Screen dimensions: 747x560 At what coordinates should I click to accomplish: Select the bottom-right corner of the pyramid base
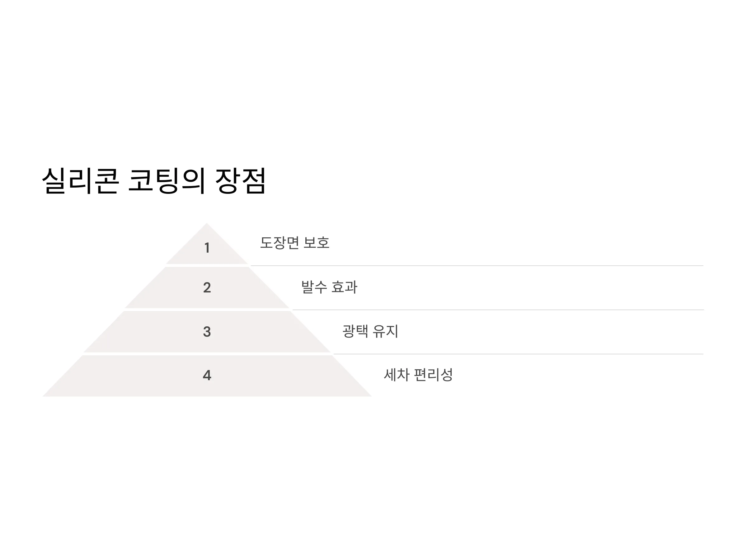[371, 396]
